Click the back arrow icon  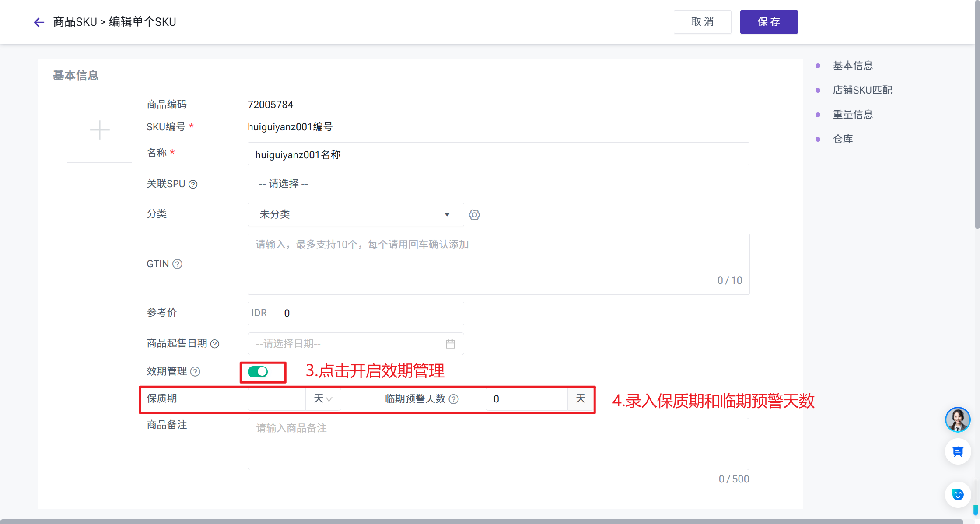click(x=39, y=22)
